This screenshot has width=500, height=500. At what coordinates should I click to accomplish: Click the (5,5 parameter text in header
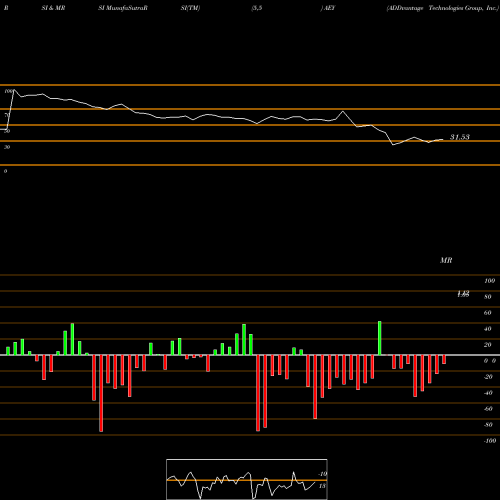pos(257,8)
